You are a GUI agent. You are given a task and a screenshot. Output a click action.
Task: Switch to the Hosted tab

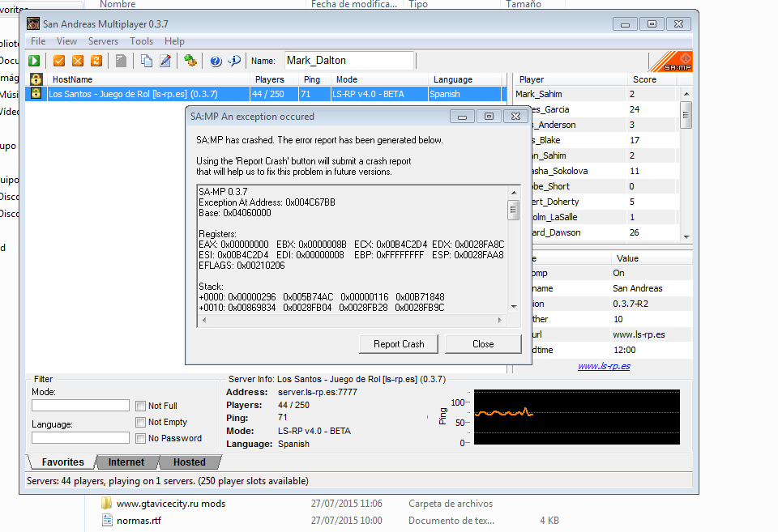pyautogui.click(x=189, y=462)
